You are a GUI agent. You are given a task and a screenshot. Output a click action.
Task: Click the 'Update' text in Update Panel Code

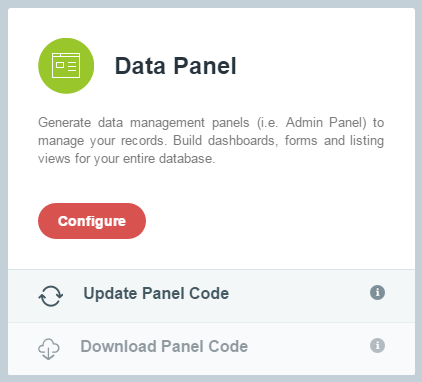(110, 294)
